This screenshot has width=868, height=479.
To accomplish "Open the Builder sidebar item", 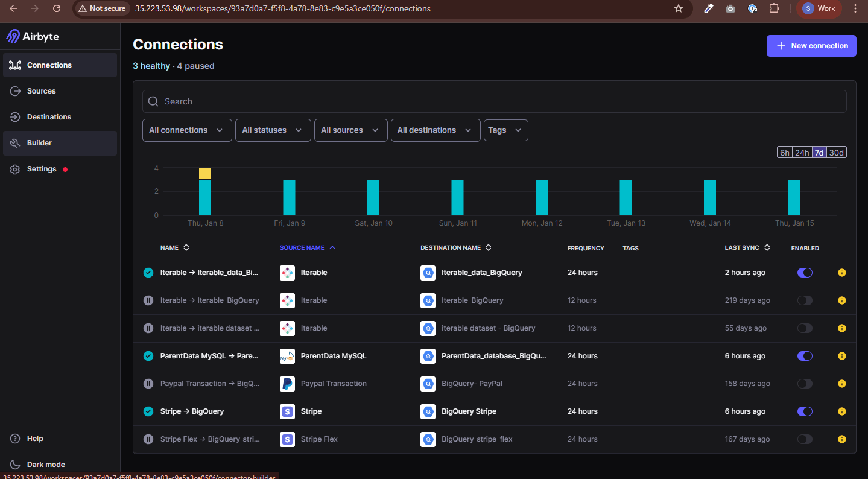I will click(x=60, y=143).
